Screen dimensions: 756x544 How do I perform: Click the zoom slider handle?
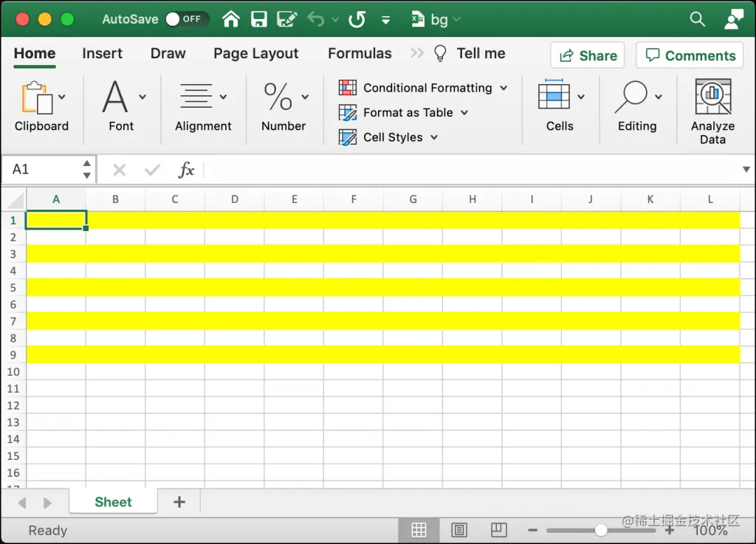coord(601,530)
